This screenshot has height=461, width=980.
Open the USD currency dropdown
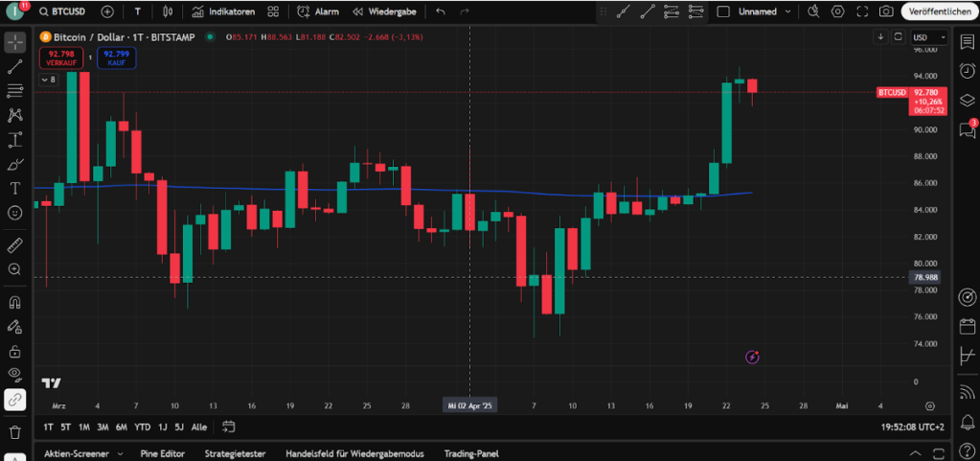929,37
